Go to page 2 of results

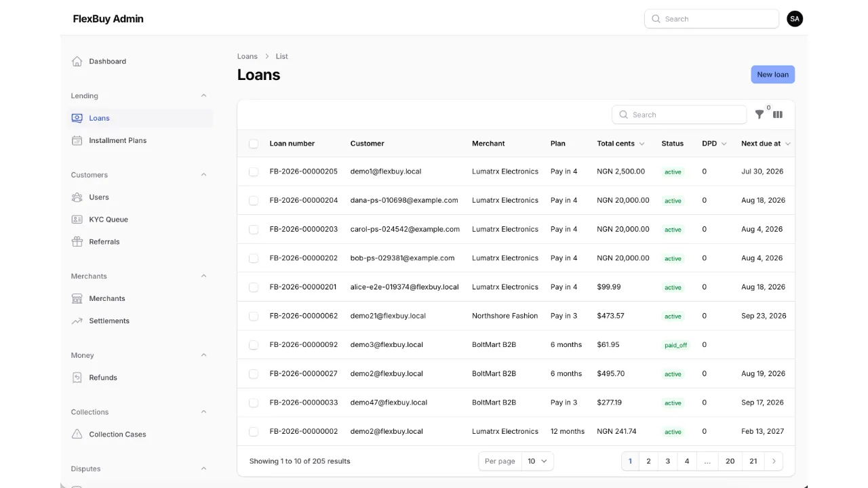click(x=648, y=461)
